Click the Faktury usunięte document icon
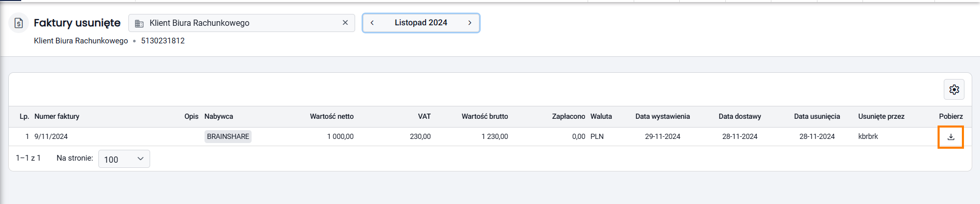 pos(19,23)
